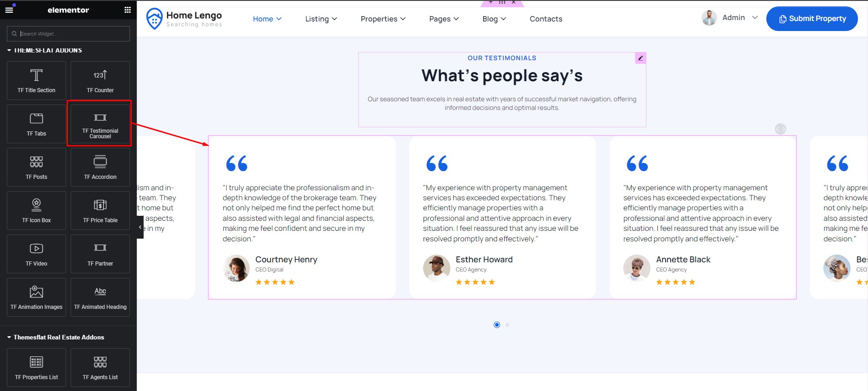Image resolution: width=868 pixels, height=391 pixels.
Task: Open the Blog menu dropdown
Action: tap(494, 19)
